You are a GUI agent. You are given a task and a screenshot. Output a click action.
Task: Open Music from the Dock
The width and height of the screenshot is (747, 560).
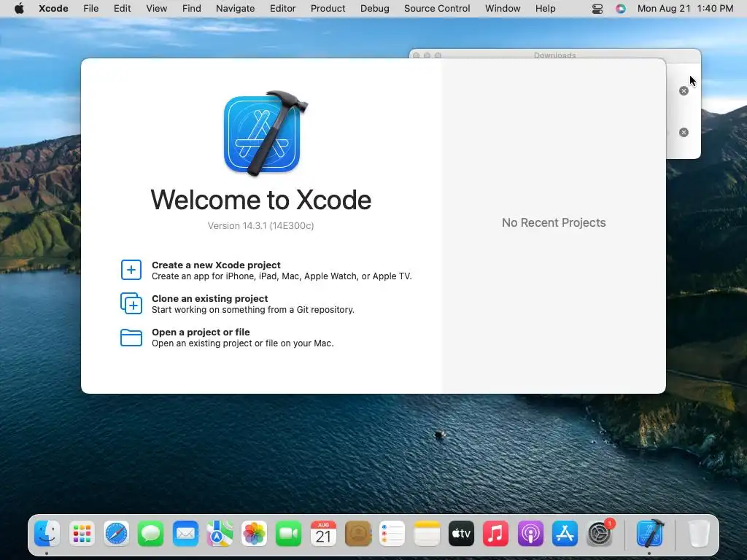(x=495, y=533)
